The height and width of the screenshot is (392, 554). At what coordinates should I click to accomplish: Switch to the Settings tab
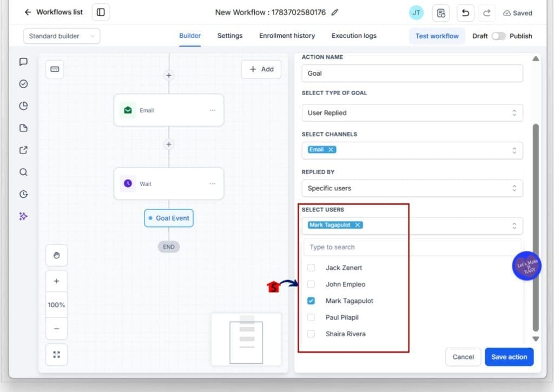pos(229,36)
